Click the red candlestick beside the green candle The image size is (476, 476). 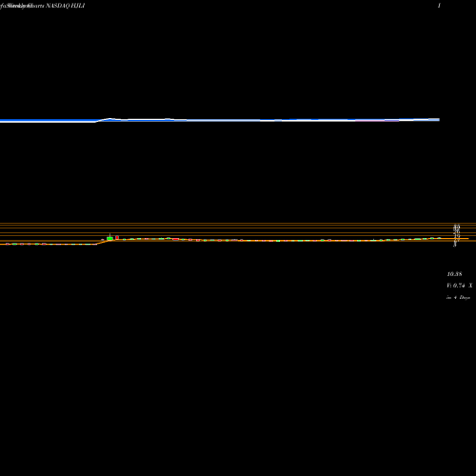(x=117, y=237)
